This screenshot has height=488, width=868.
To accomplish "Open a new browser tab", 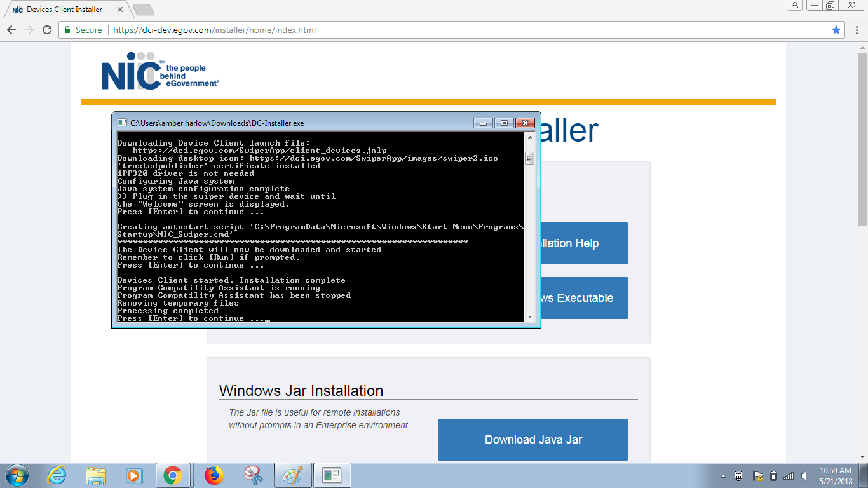I will click(x=144, y=10).
